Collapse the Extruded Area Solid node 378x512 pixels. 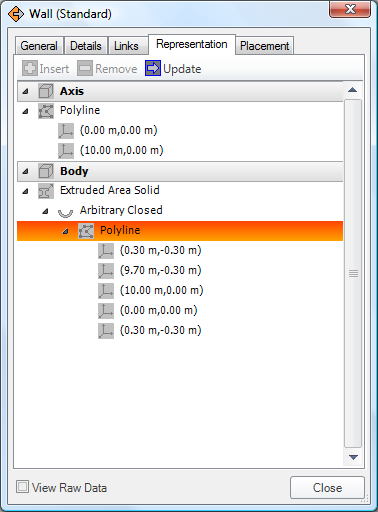click(x=25, y=191)
